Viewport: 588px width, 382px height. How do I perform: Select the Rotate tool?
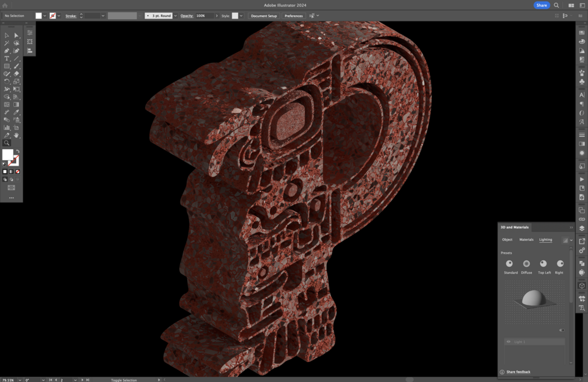(x=7, y=81)
